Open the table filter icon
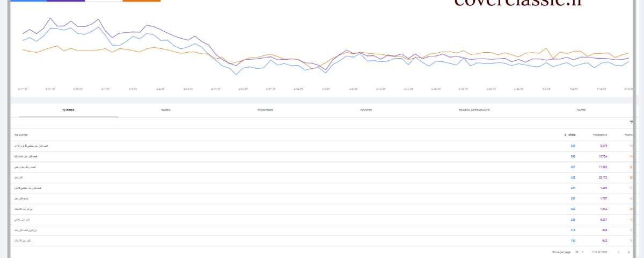The width and height of the screenshot is (644, 258). point(631,123)
